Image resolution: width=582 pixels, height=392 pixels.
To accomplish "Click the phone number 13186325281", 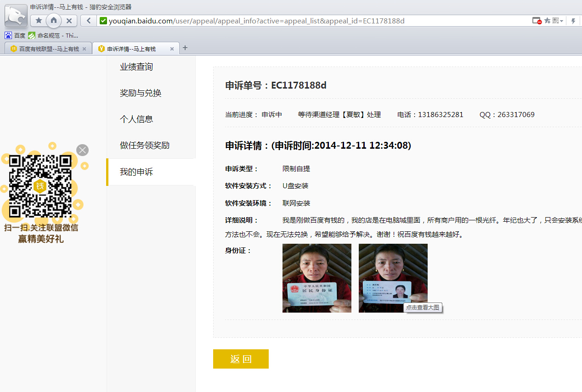I will (441, 115).
